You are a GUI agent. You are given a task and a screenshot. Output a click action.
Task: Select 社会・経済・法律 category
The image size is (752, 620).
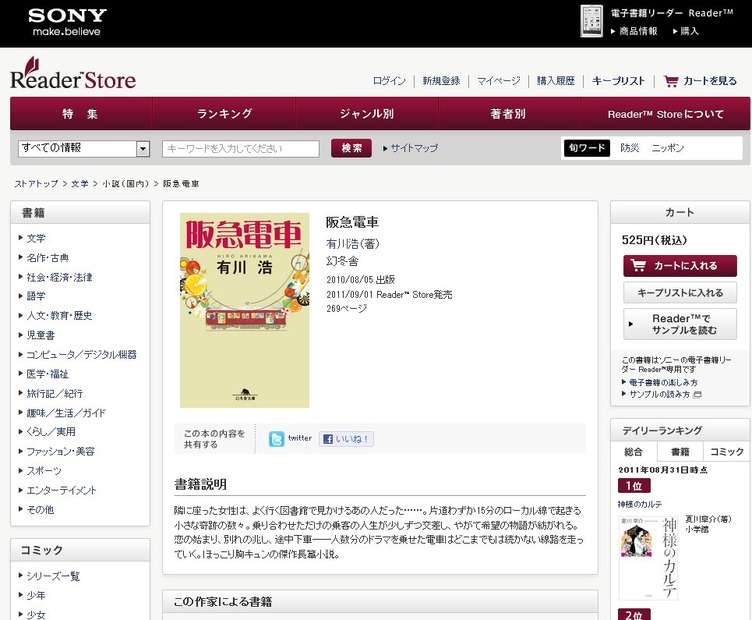click(x=59, y=277)
